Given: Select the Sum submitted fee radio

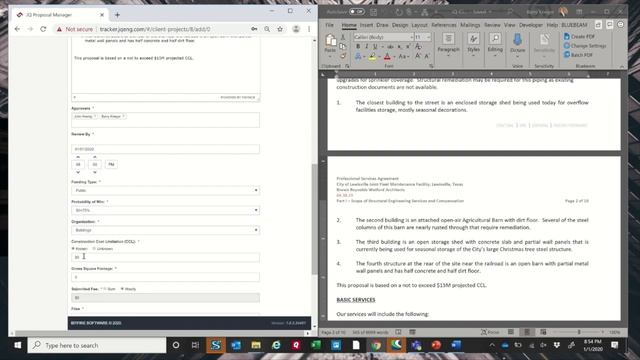Looking at the screenshot, I should click(104, 289).
